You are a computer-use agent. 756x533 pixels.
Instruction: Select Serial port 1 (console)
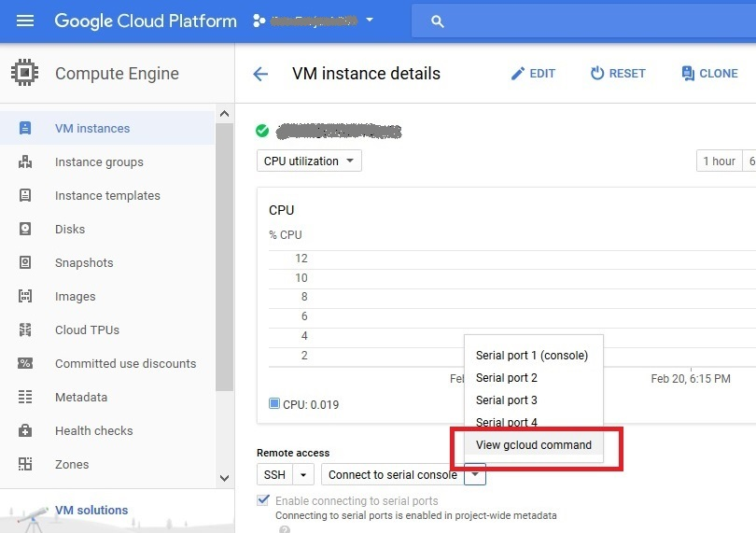click(x=532, y=356)
